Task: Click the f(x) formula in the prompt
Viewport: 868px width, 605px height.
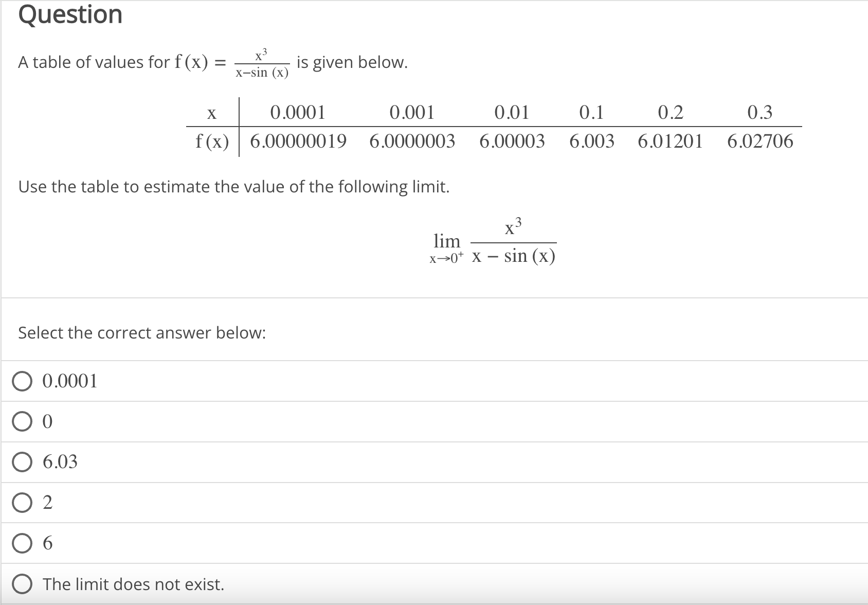Action: click(x=261, y=63)
